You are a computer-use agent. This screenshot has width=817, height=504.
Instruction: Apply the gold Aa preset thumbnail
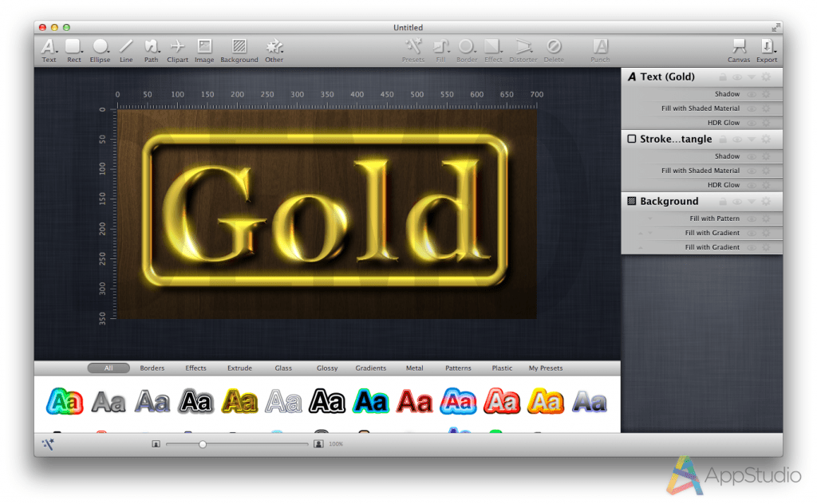pyautogui.click(x=239, y=401)
